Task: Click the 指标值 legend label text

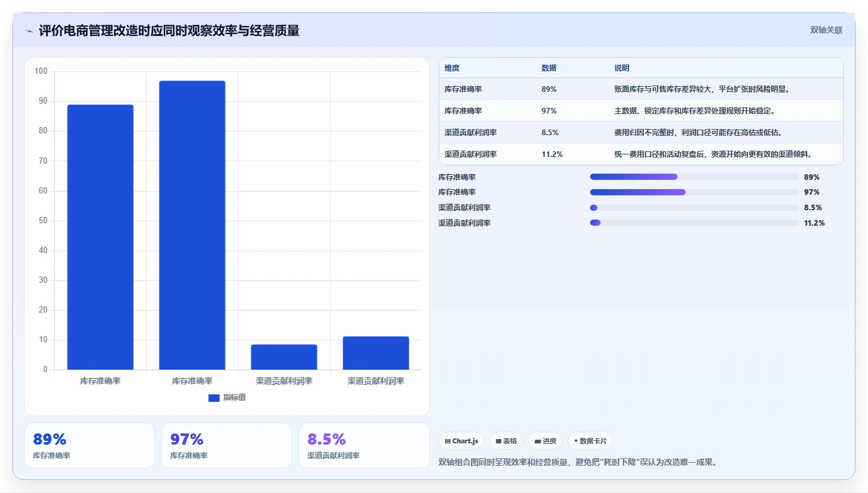Action: tap(235, 398)
